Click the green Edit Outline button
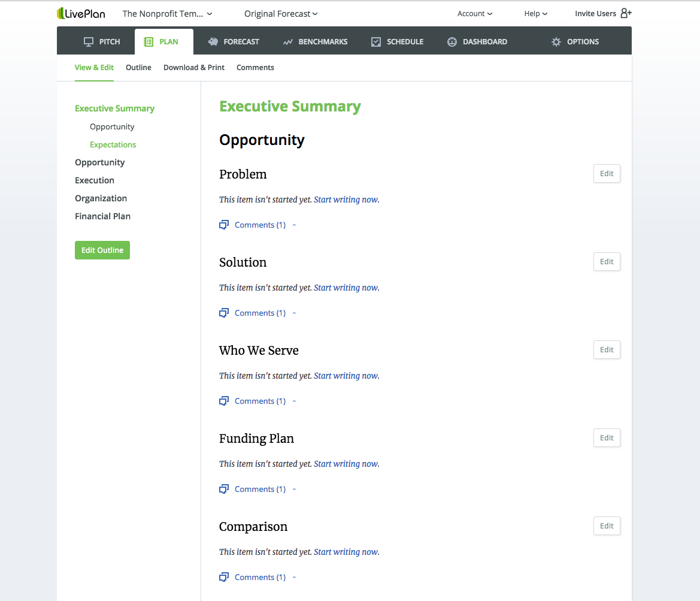This screenshot has width=700, height=601. [x=102, y=250]
